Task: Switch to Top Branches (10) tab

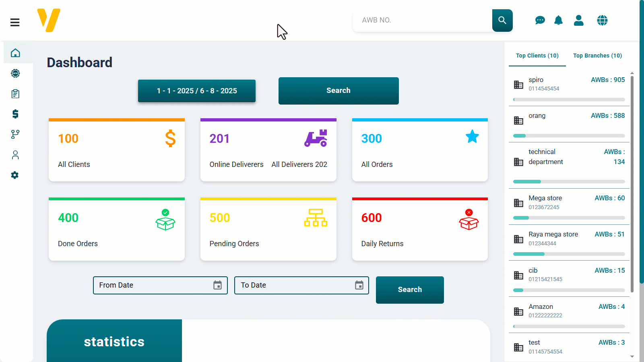Action: coord(597,56)
